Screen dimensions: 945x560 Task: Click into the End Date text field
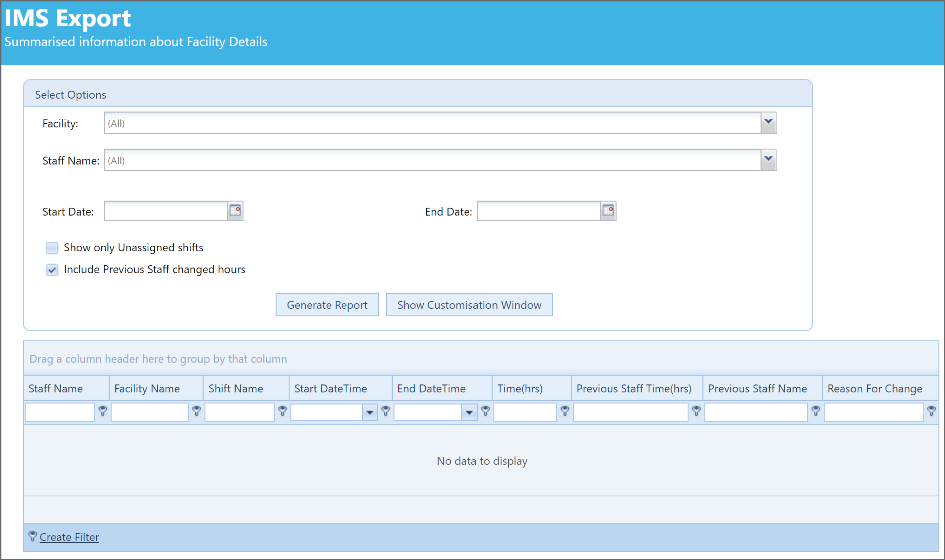[x=539, y=211]
